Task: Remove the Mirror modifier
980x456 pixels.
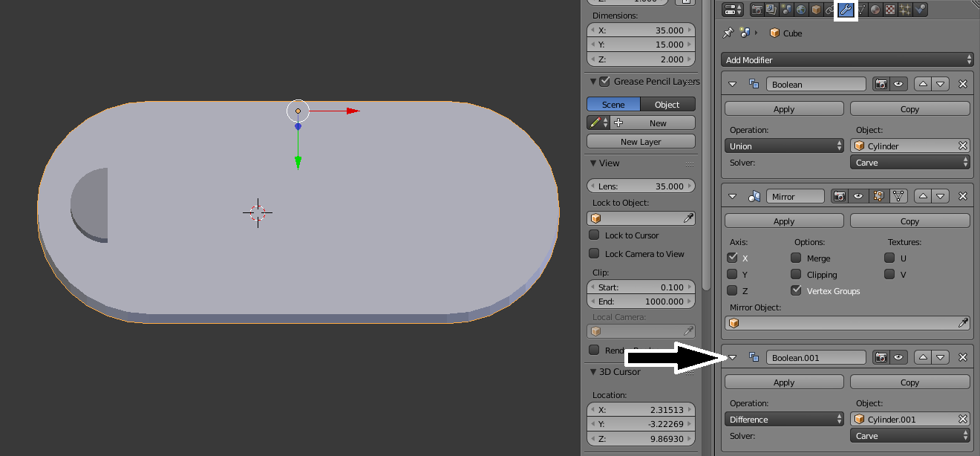Action: [x=963, y=196]
